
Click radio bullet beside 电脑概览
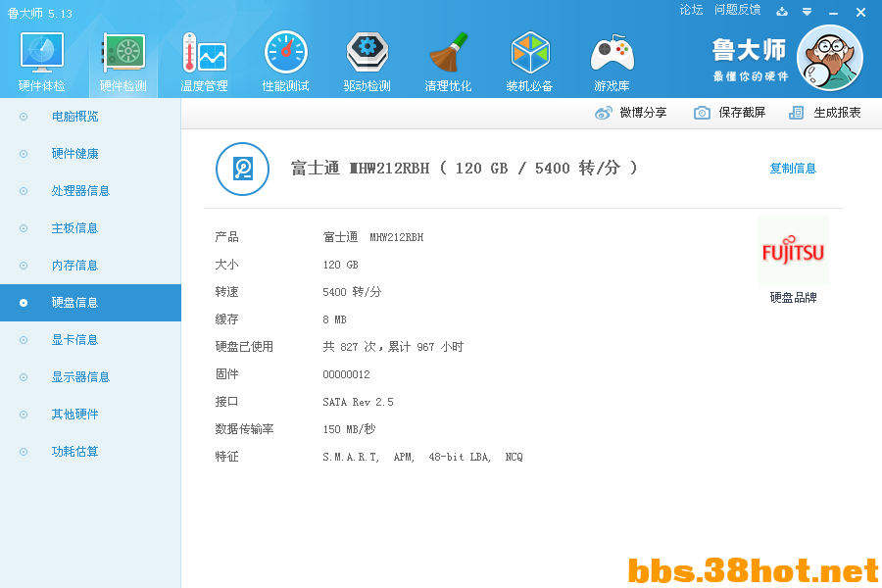(x=24, y=117)
